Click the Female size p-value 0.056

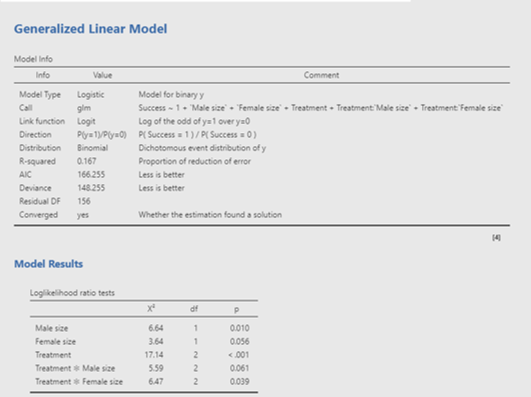point(239,341)
